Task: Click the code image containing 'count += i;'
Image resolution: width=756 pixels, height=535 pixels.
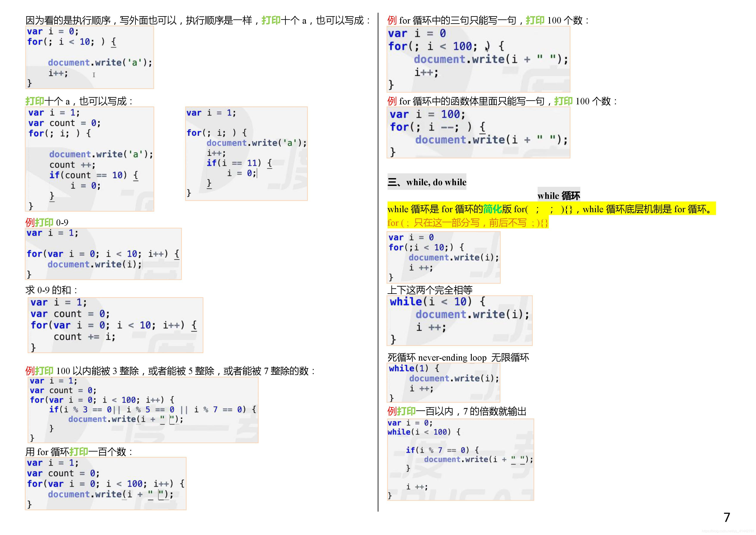Action: point(115,325)
